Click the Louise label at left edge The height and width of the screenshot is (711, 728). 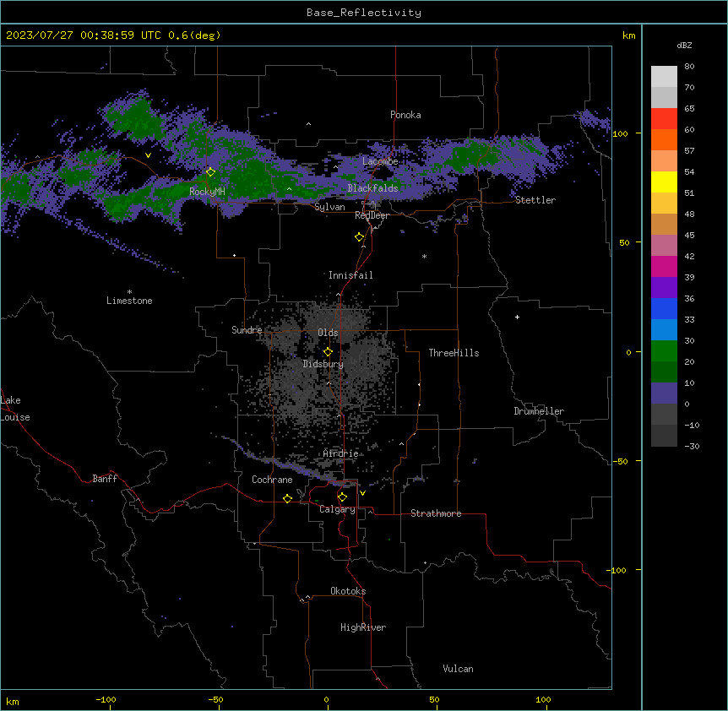click(x=15, y=417)
